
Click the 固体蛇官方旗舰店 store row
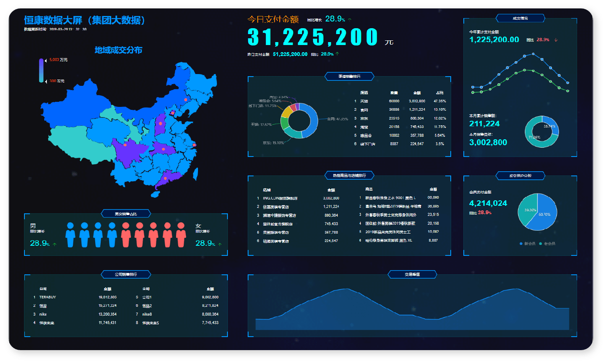[x=299, y=224]
